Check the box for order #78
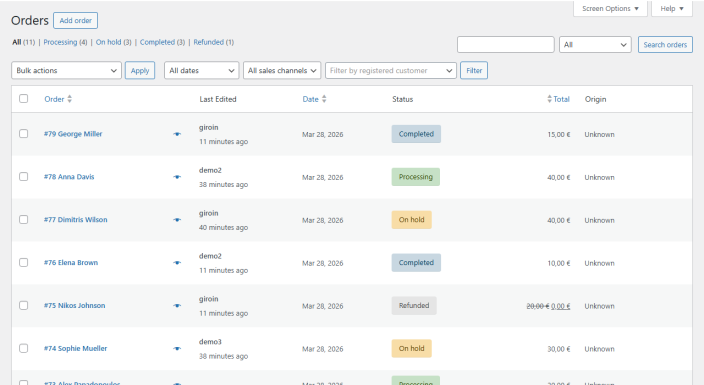704x385 pixels. (24, 177)
